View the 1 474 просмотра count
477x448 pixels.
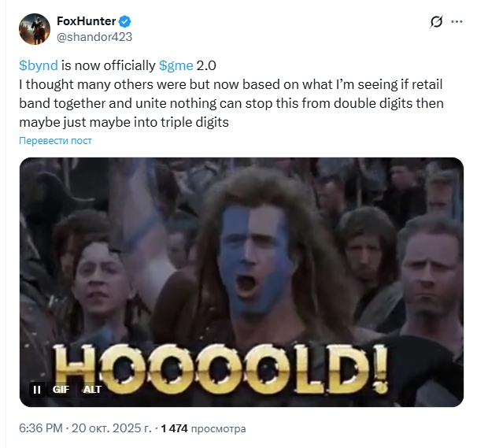click(x=203, y=428)
